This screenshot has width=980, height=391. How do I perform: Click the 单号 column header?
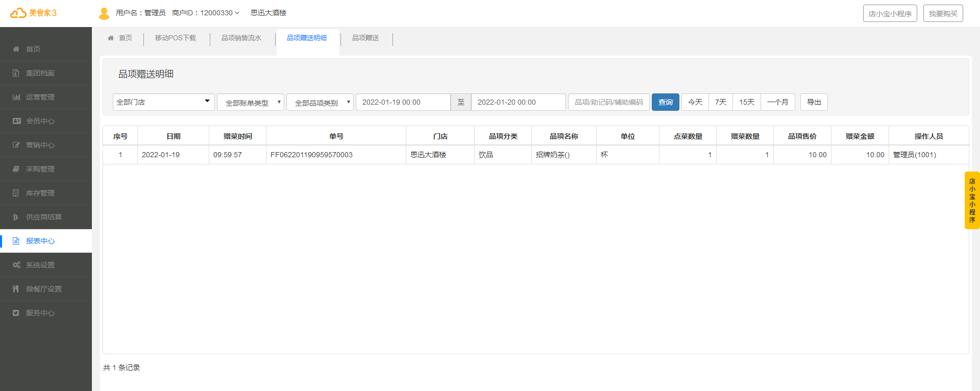coord(336,136)
